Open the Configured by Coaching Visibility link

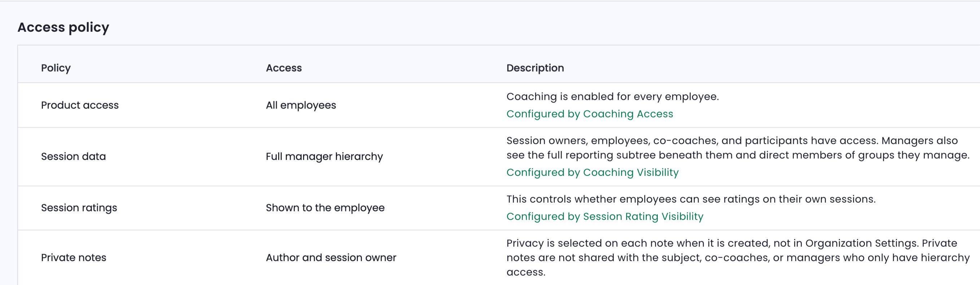[592, 173]
